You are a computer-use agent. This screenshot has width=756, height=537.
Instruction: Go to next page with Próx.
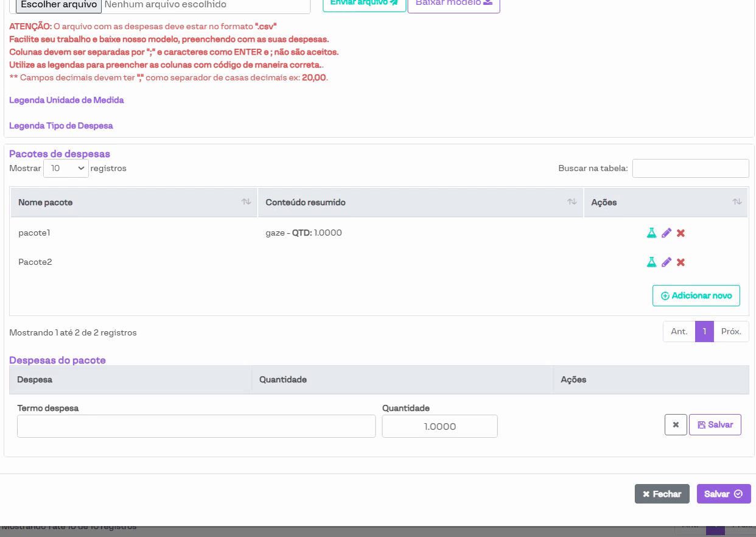click(730, 332)
